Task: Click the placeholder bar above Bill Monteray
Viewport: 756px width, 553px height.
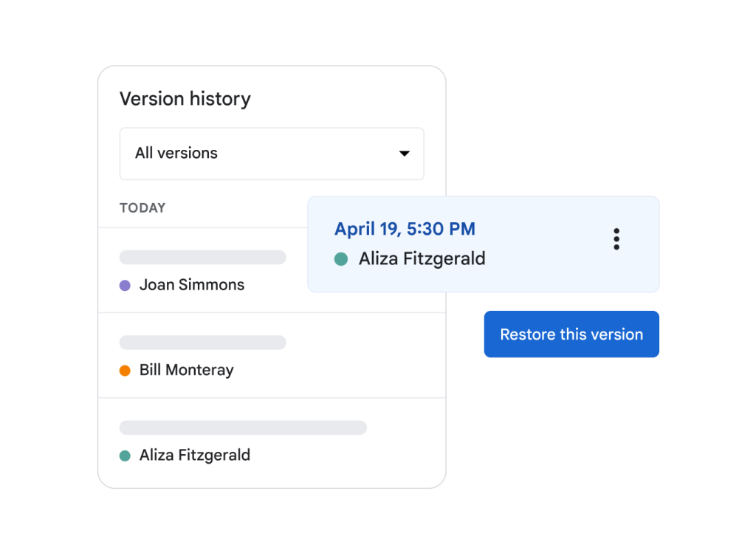Action: coord(203,343)
